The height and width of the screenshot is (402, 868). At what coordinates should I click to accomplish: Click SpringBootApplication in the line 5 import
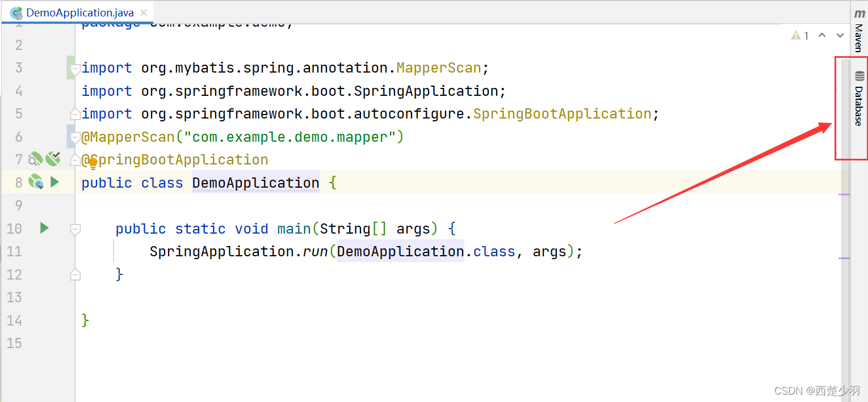pyautogui.click(x=562, y=113)
